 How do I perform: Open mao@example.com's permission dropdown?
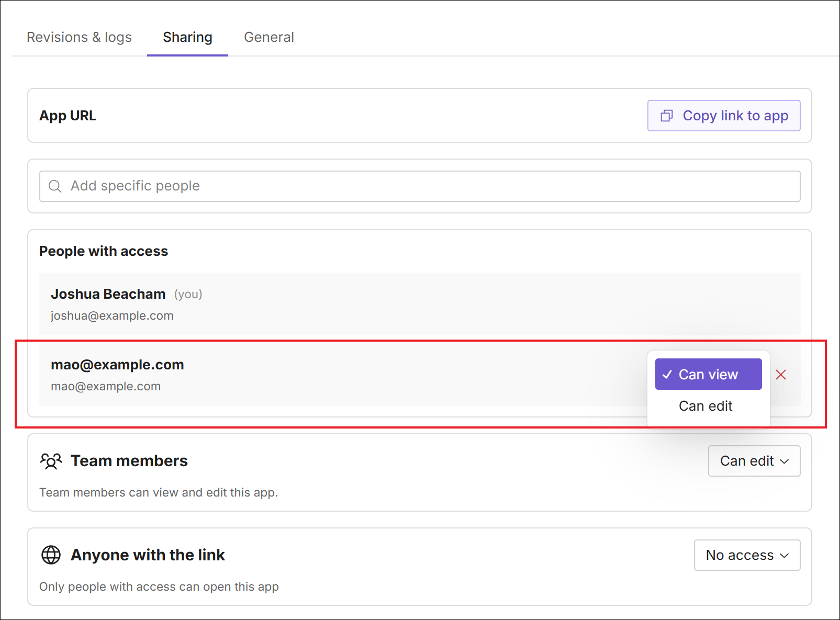708,374
